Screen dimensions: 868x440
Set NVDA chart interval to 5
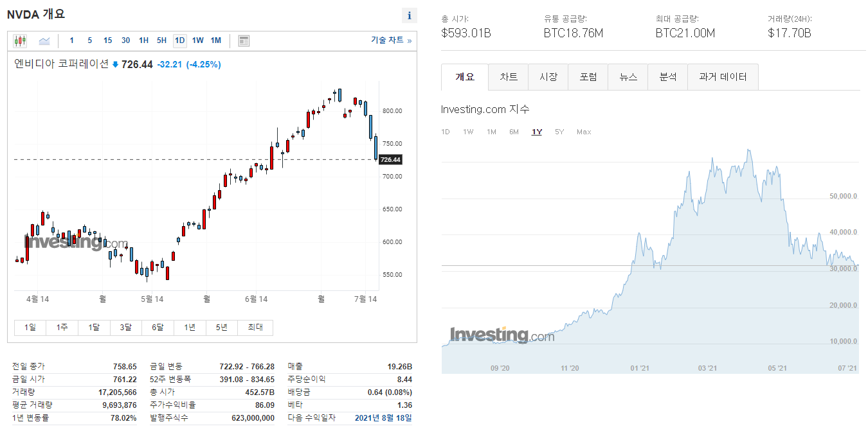tap(89, 40)
